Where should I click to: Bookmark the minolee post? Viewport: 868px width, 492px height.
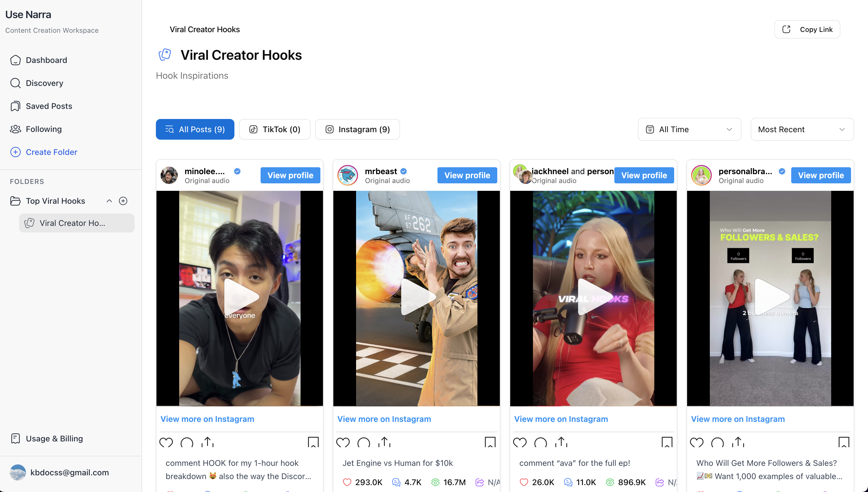[x=313, y=442]
